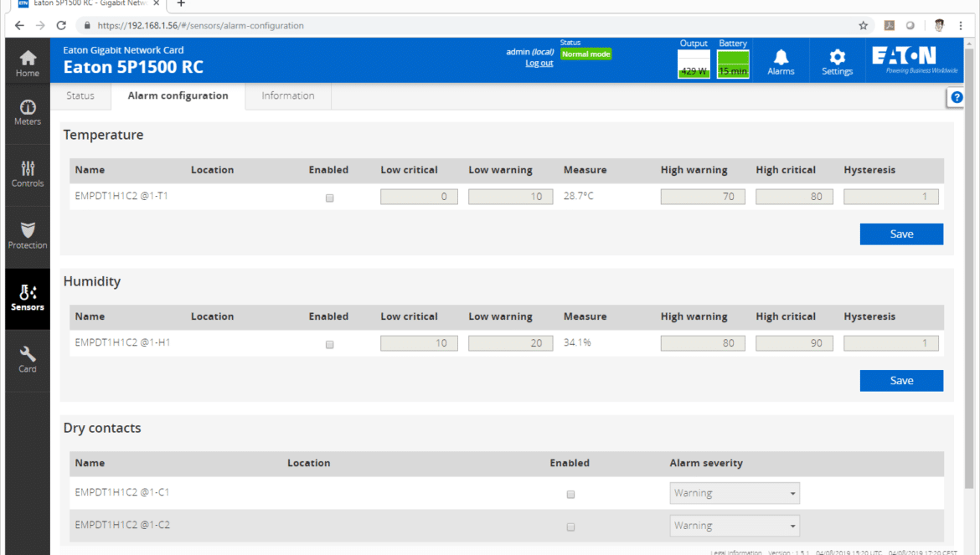Open the Home sidebar icon

[x=28, y=64]
